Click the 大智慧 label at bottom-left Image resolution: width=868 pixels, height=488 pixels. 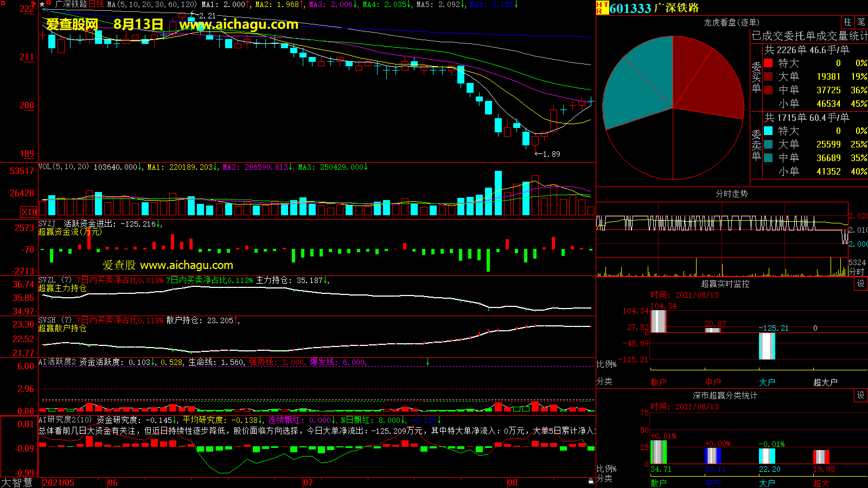(17, 482)
